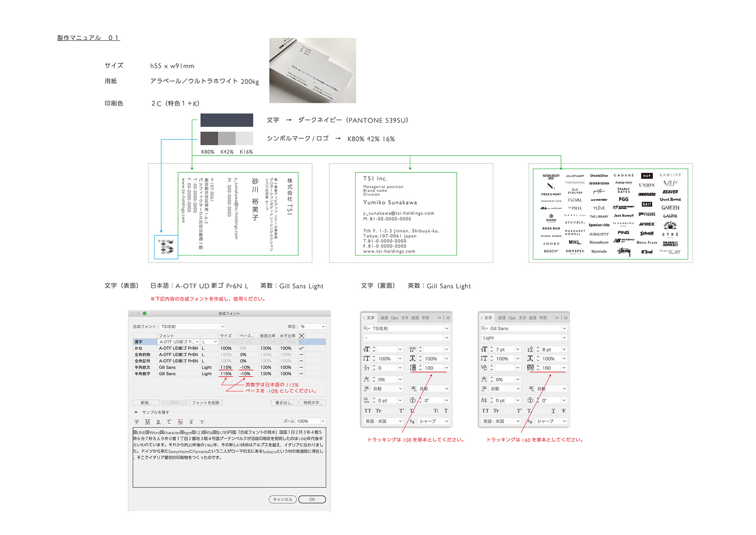The height and width of the screenshot is (535, 756).
Task: Click the 字 em-box sample guide icon
Action: pos(137,422)
